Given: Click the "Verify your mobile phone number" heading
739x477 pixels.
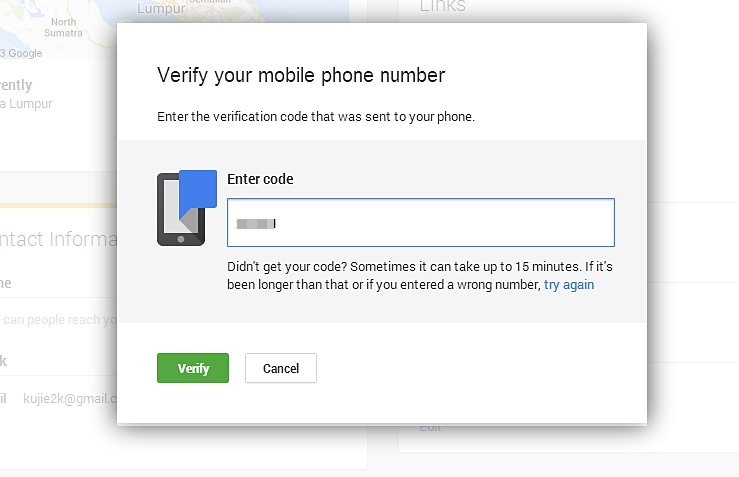Looking at the screenshot, I should (301, 75).
